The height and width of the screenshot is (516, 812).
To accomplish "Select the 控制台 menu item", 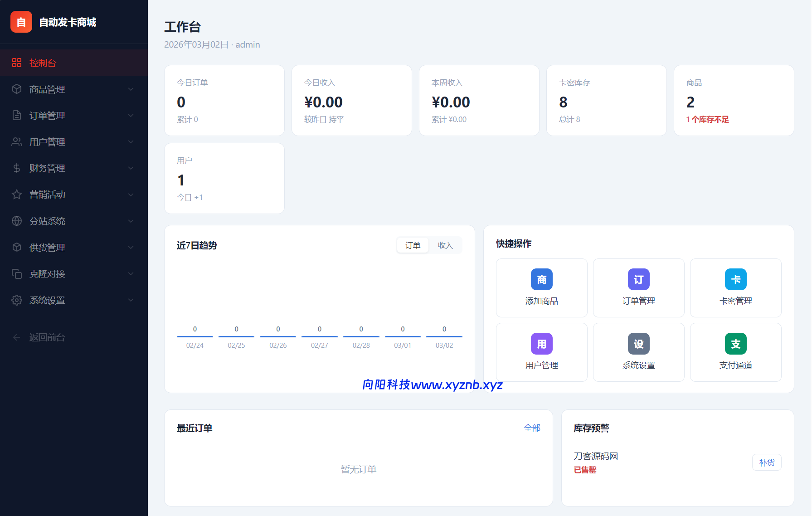I will (x=43, y=63).
